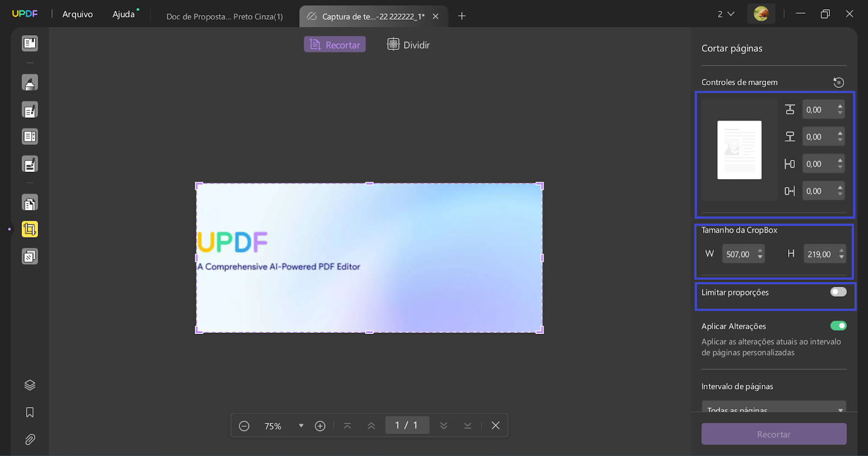
Task: Open the Ajuda menu
Action: 124,14
